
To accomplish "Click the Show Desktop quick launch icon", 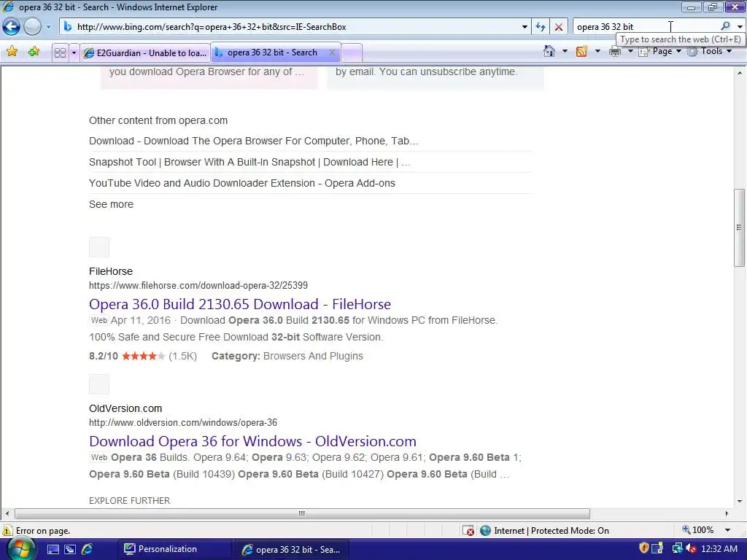I will point(53,550).
